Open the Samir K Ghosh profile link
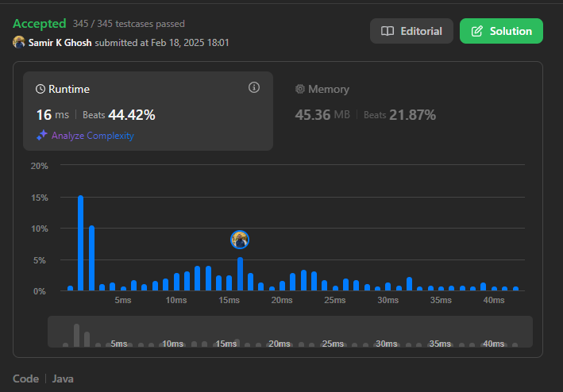The image size is (563, 392). click(x=60, y=42)
